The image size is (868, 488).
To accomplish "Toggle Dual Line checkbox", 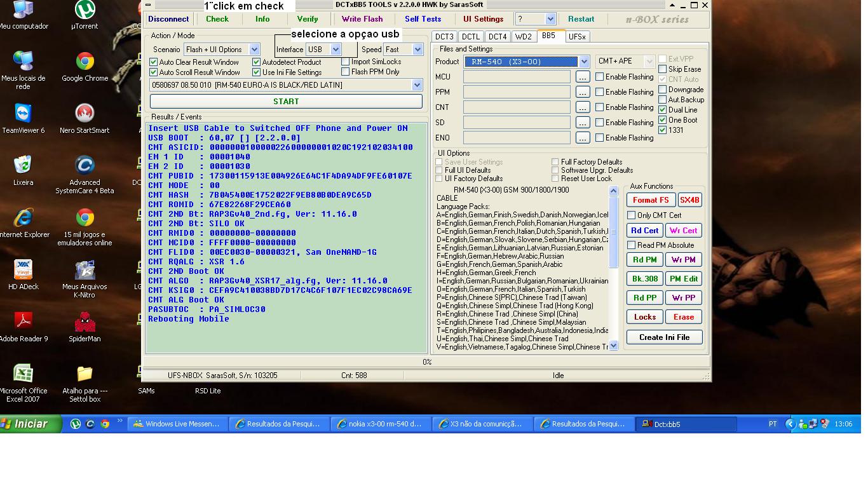I will pyautogui.click(x=663, y=110).
